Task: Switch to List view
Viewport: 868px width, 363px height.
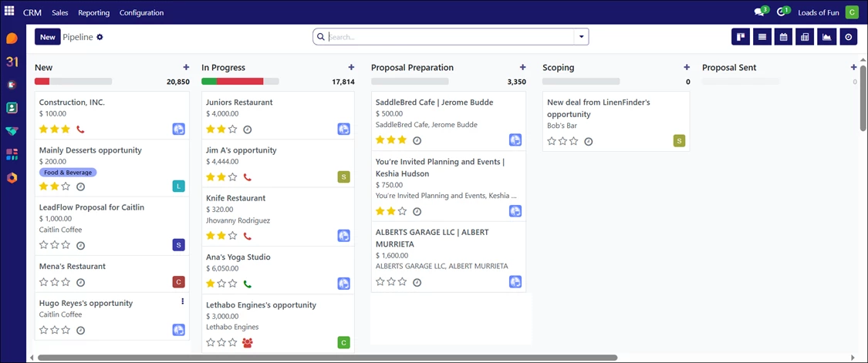Action: click(762, 37)
